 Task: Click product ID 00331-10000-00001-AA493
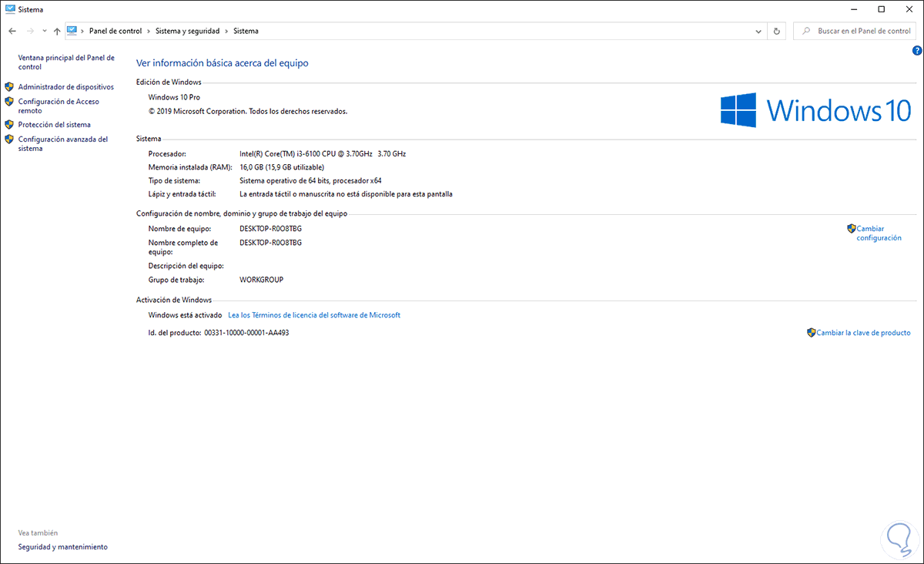[246, 333]
